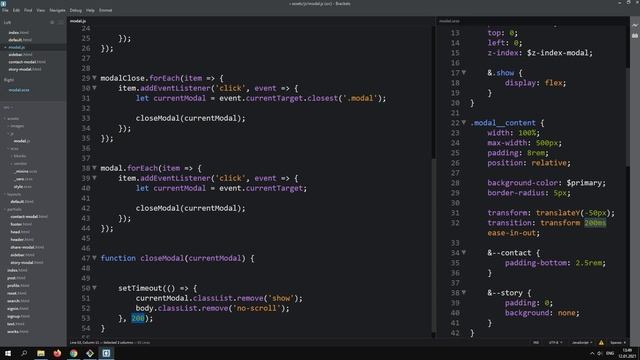Collapse the block at line 38
The image size is (640, 360).
click(x=94, y=168)
